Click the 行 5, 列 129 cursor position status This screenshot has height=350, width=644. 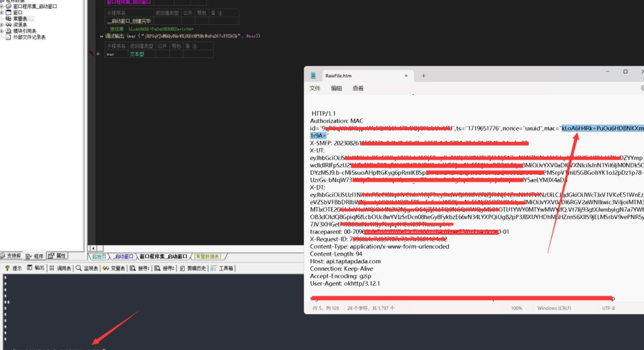coord(326,308)
